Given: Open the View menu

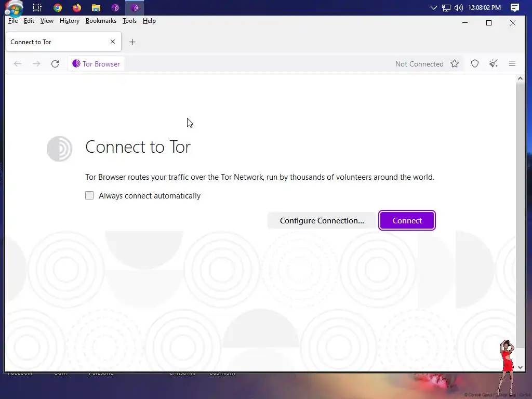Looking at the screenshot, I should pos(47,21).
